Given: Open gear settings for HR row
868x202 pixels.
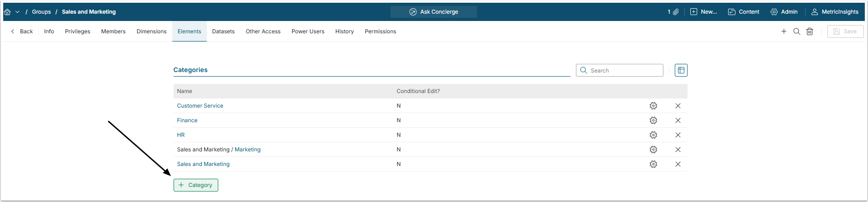Looking at the screenshot, I should click(x=653, y=135).
